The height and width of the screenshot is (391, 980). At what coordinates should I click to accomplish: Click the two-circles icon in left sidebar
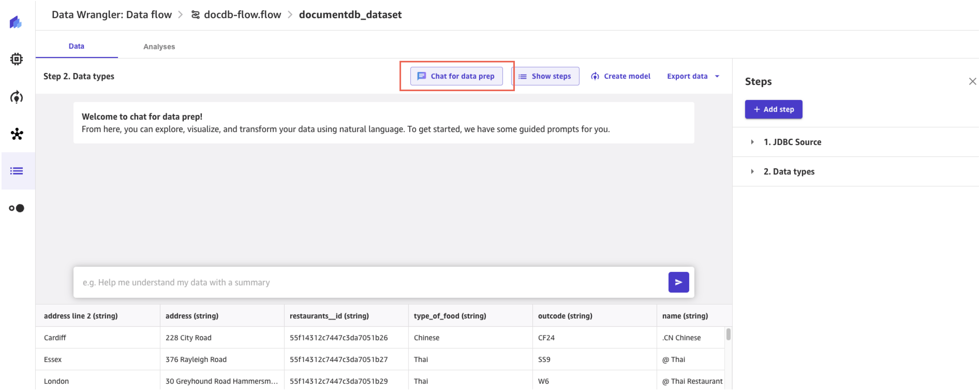click(17, 208)
